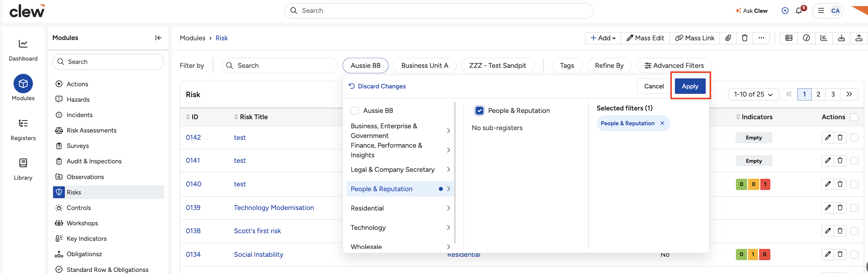Open the 1-10 of 25 page size dropdown
This screenshot has height=274, width=868.
753,94
